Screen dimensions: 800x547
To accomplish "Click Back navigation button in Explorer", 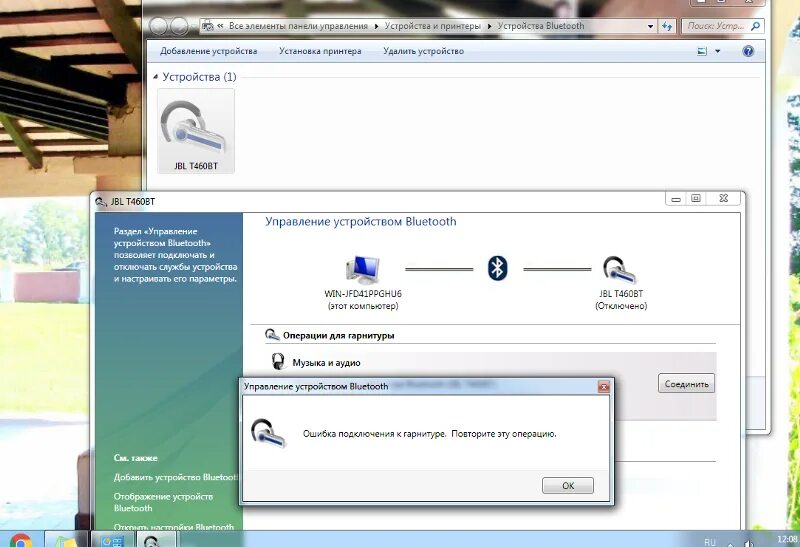I will pos(159,26).
